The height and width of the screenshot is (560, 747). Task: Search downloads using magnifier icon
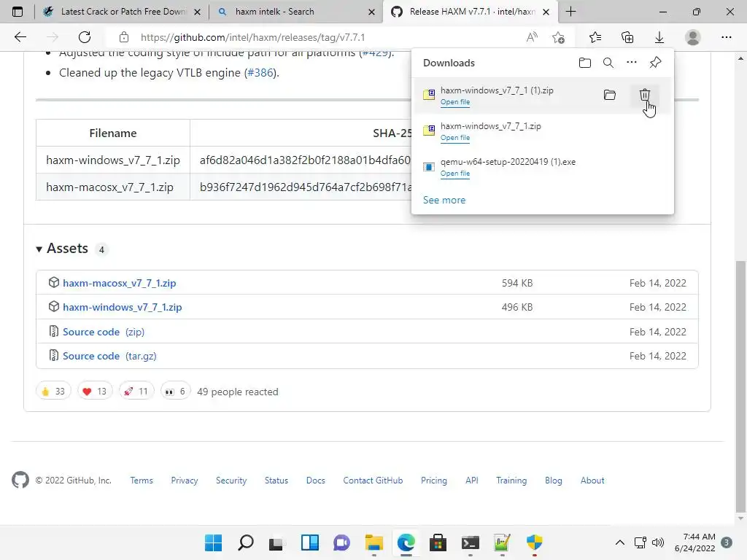tap(608, 63)
